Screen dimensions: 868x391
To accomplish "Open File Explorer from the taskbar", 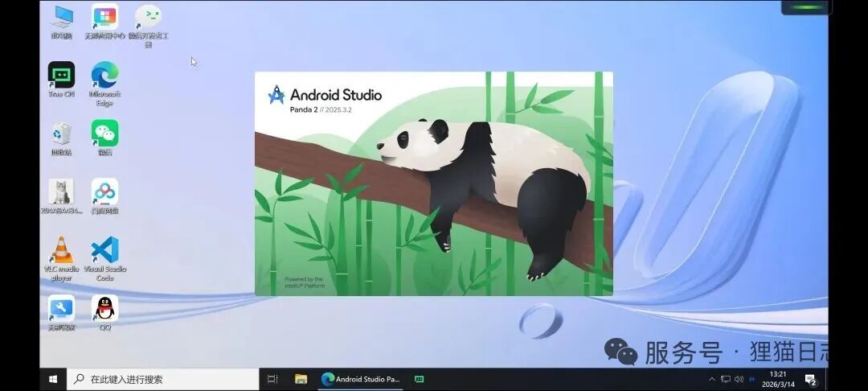I will coord(301,380).
